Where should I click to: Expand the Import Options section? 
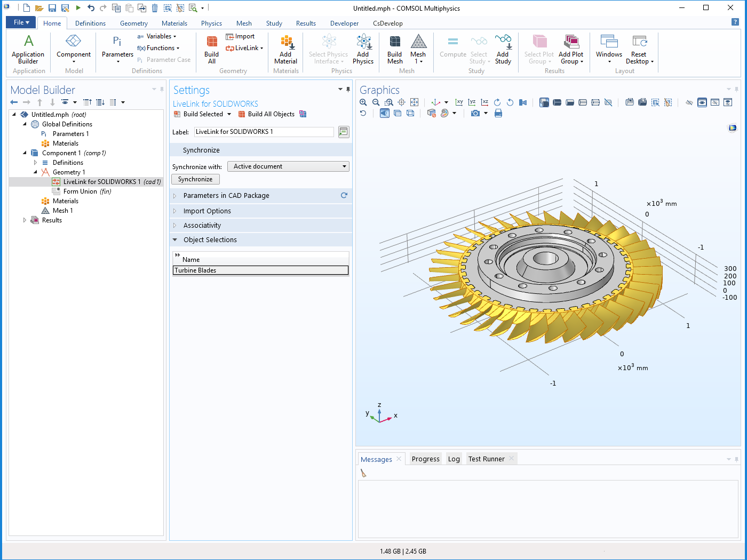(207, 211)
